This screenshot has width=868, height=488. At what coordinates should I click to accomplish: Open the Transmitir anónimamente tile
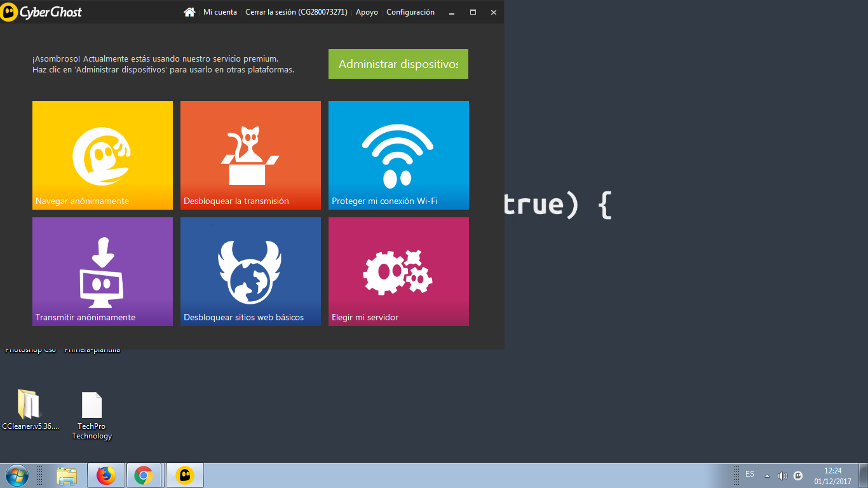pyautogui.click(x=102, y=271)
